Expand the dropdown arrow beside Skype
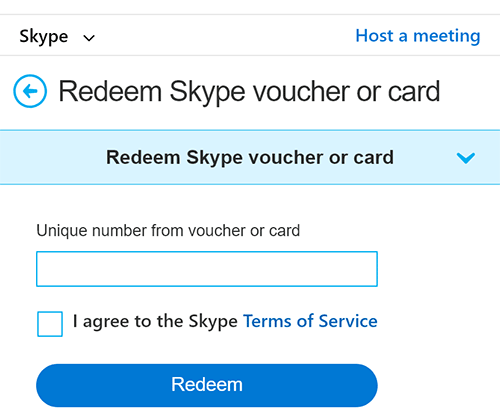 89,38
